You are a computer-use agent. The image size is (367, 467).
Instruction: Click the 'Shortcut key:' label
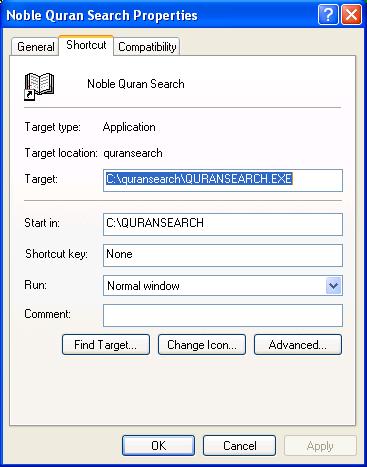(56, 254)
